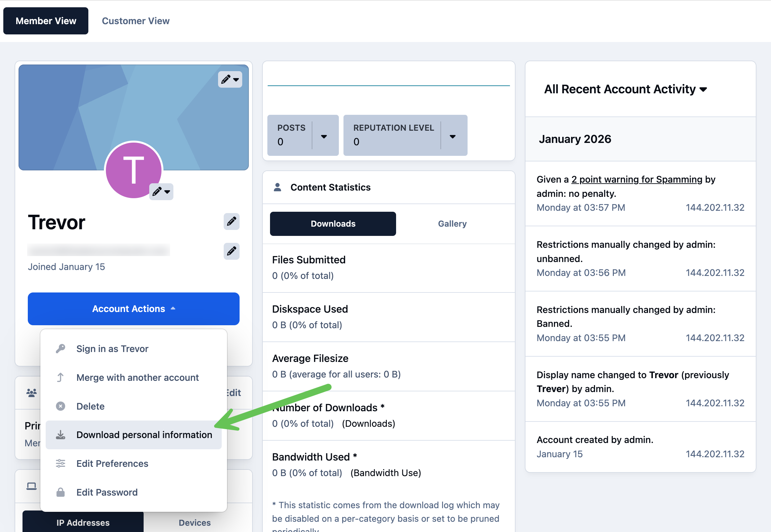The width and height of the screenshot is (771, 532).
Task: Click the Content Statistics person icon
Action: pos(277,187)
